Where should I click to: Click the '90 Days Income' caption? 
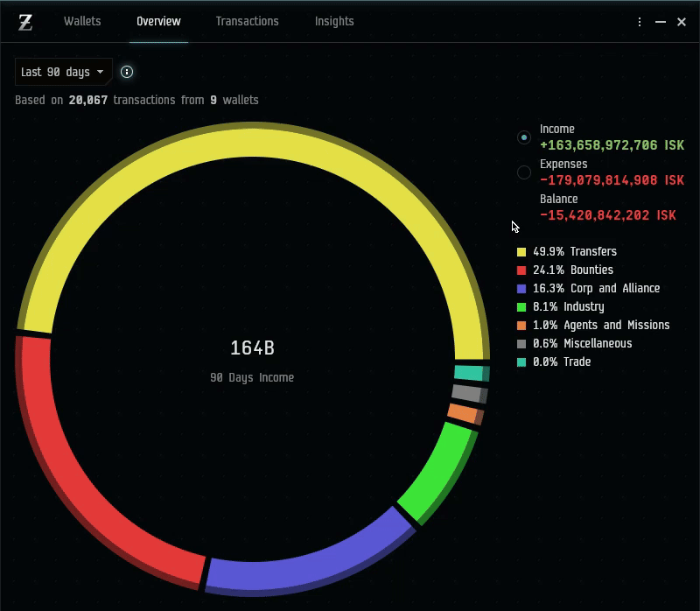[252, 377]
